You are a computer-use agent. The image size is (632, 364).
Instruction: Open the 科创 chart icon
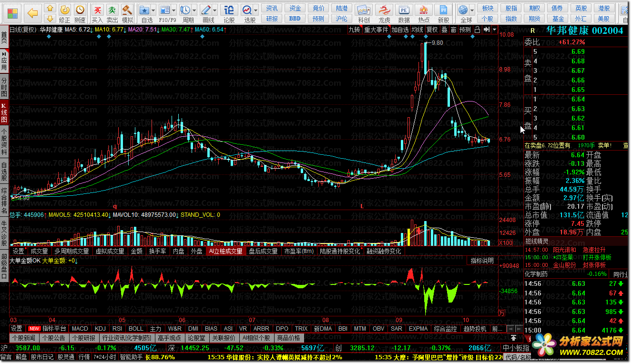tap(364, 10)
